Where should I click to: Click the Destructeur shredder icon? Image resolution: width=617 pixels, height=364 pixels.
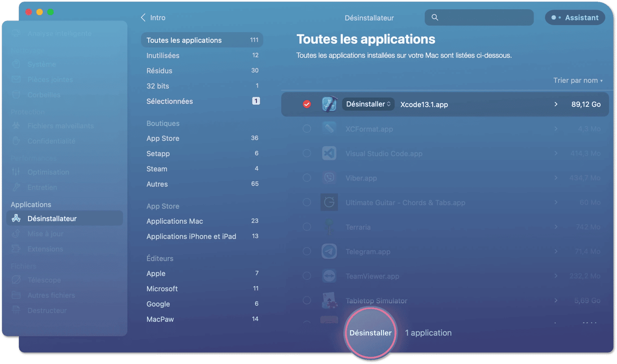[16, 310]
